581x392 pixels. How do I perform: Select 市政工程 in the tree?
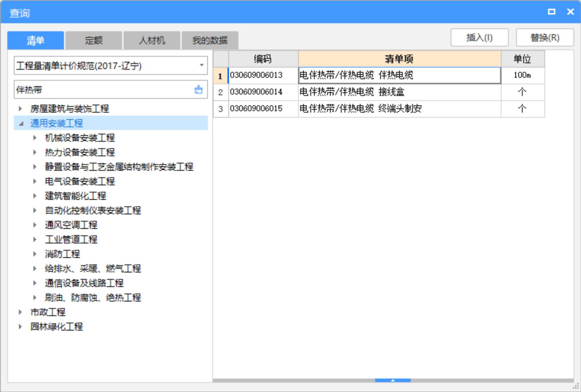point(48,312)
